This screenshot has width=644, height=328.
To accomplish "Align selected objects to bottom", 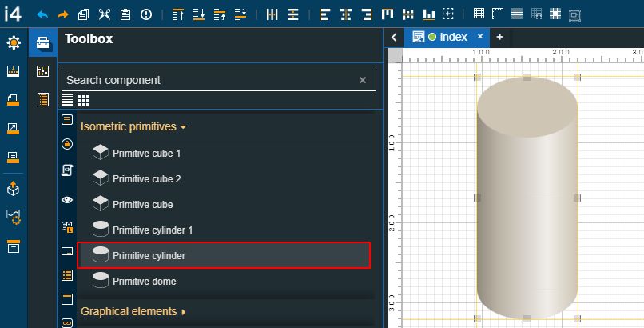I will (429, 14).
